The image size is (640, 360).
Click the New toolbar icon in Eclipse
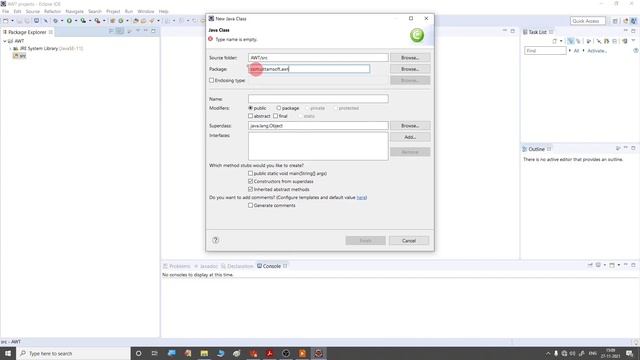click(x=6, y=20)
